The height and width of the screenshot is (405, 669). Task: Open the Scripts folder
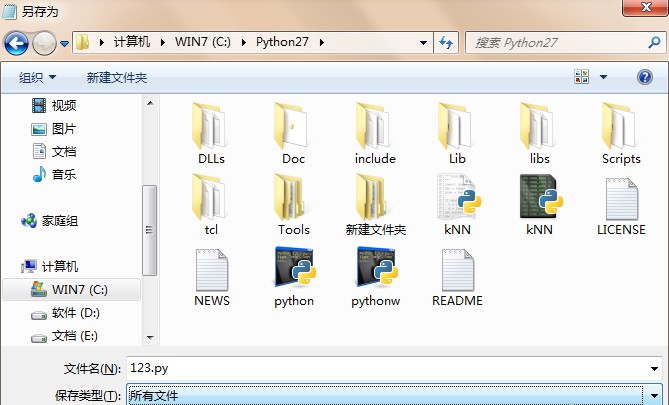point(621,134)
